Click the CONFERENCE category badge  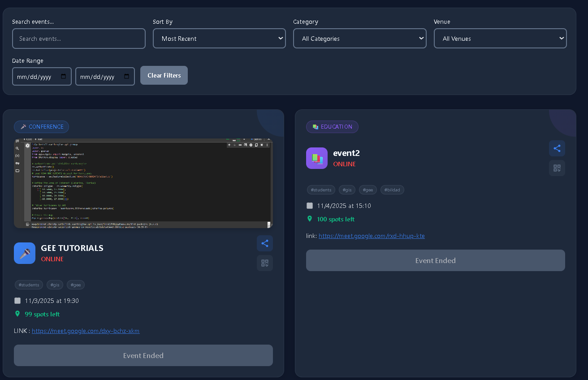coord(42,127)
